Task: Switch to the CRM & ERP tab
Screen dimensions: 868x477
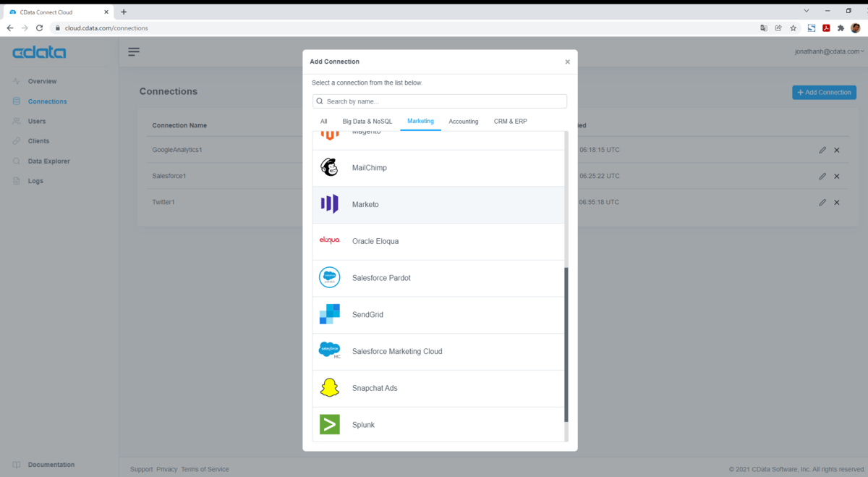Action: 511,122
